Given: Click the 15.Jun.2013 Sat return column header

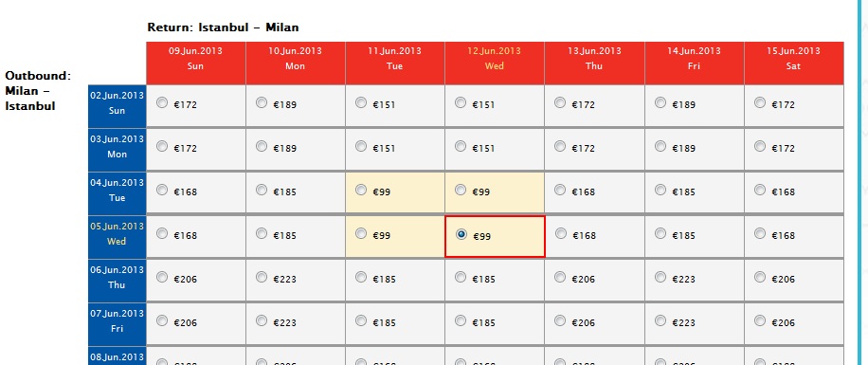Looking at the screenshot, I should [794, 64].
